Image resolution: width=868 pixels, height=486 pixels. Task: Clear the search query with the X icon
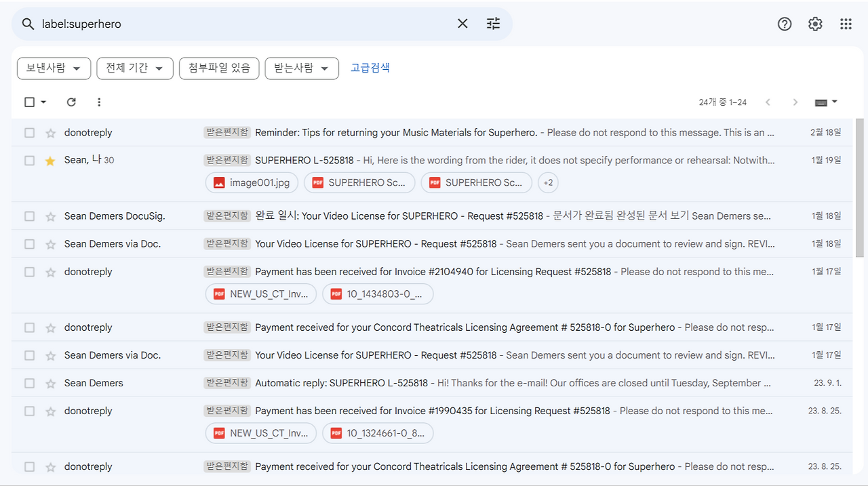click(462, 23)
